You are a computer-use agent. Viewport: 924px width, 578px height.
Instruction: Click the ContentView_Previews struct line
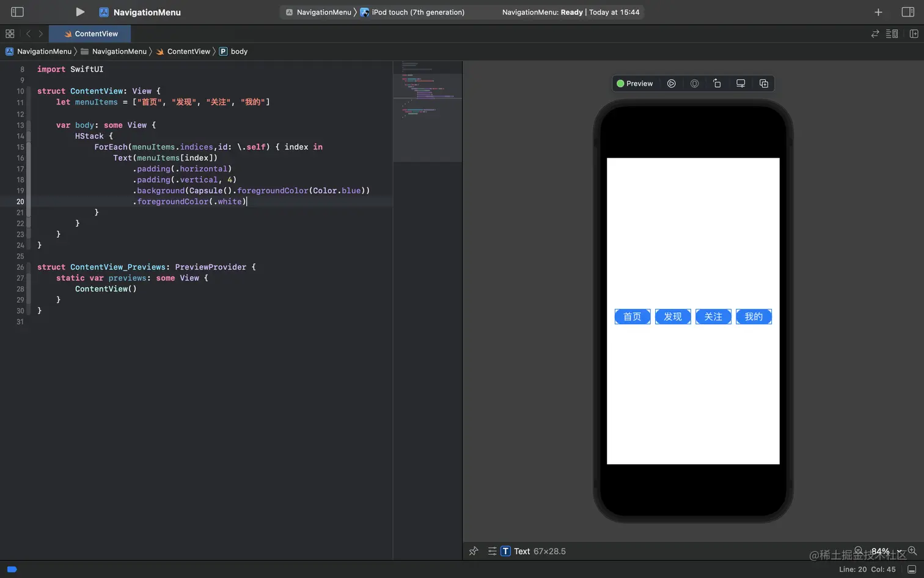pos(147,267)
